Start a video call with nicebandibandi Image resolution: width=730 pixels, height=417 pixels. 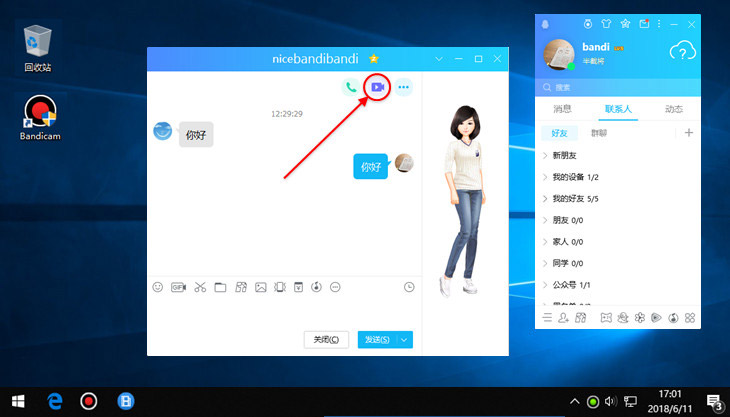pyautogui.click(x=377, y=87)
